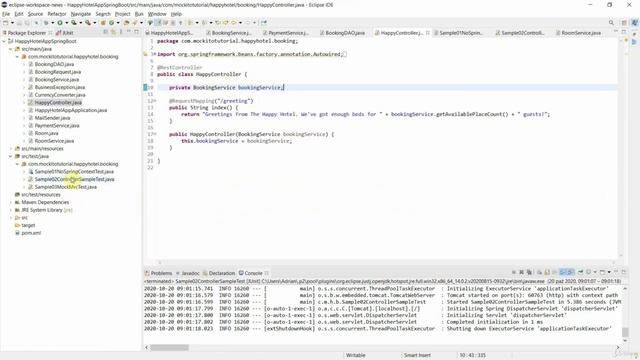Expand the src/main/resources folder
The height and width of the screenshot is (360, 640).
click(x=11, y=149)
